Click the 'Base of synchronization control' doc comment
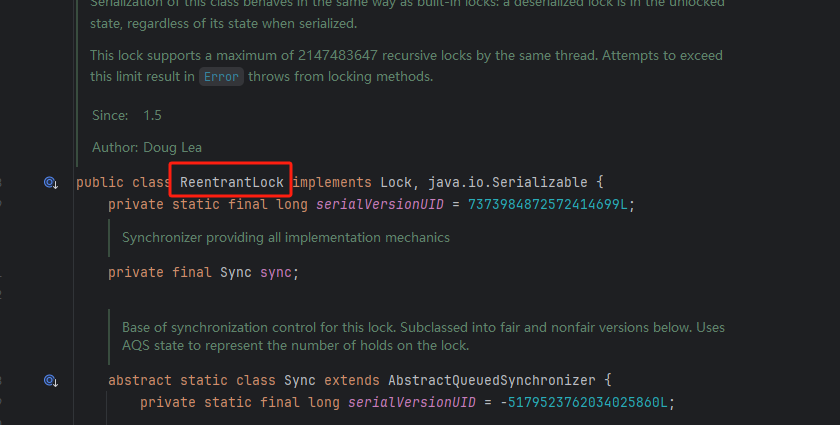This screenshot has width=840, height=425. click(x=423, y=336)
